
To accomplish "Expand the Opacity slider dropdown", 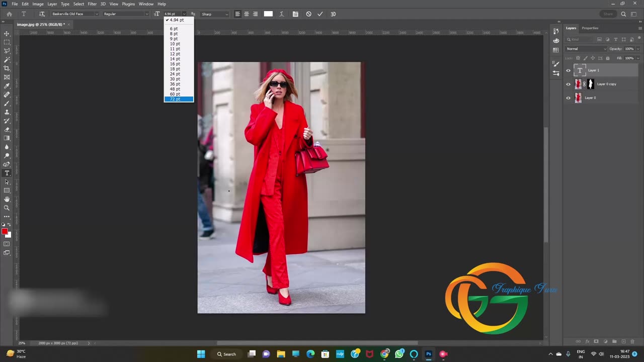I will click(x=638, y=49).
